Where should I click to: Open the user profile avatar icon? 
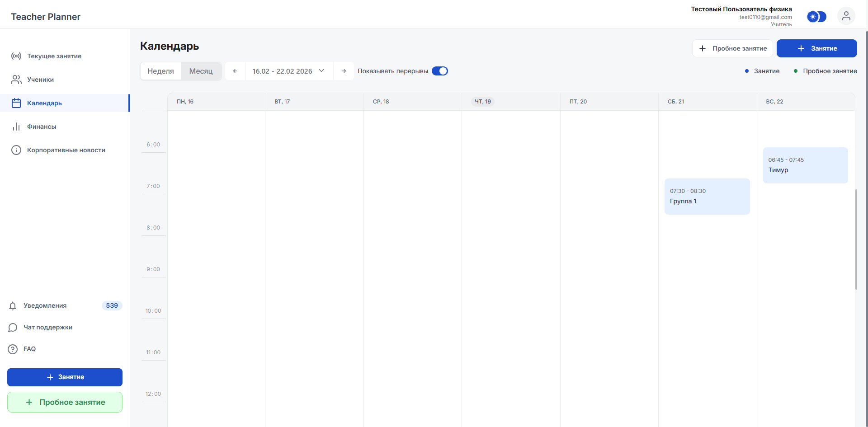(847, 16)
